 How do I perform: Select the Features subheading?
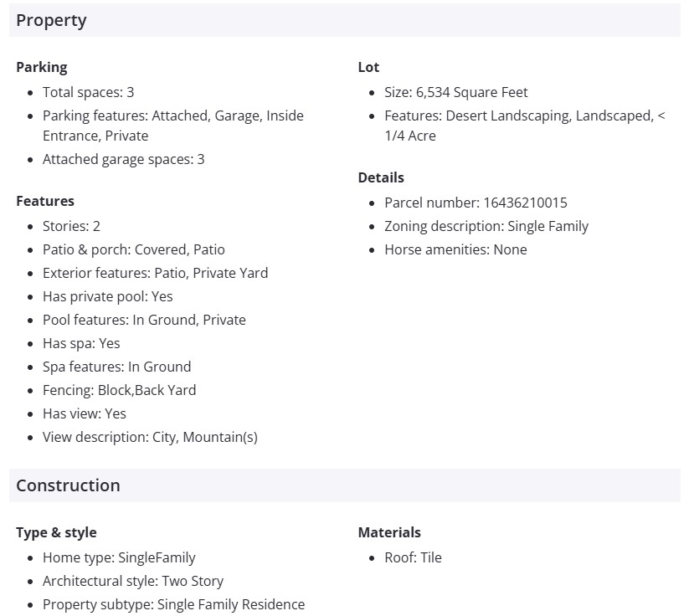click(45, 201)
